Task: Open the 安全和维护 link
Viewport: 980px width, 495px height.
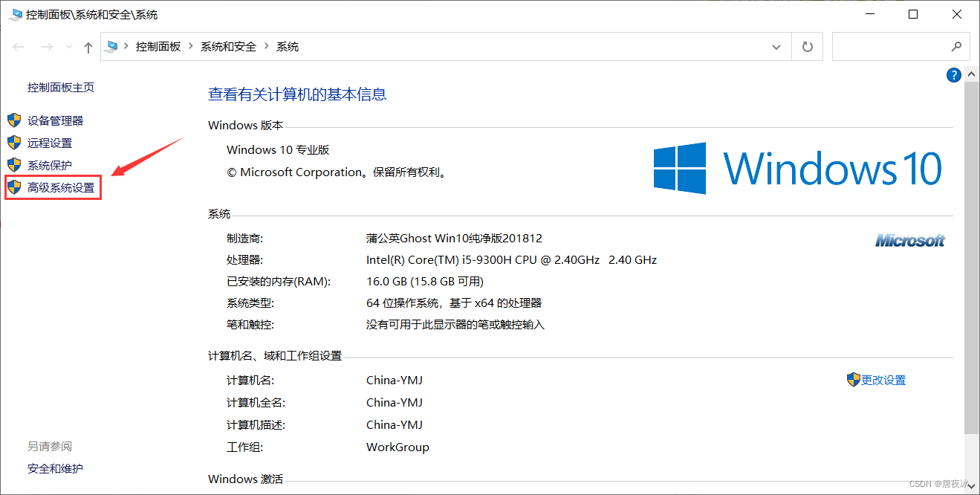Action: [55, 468]
